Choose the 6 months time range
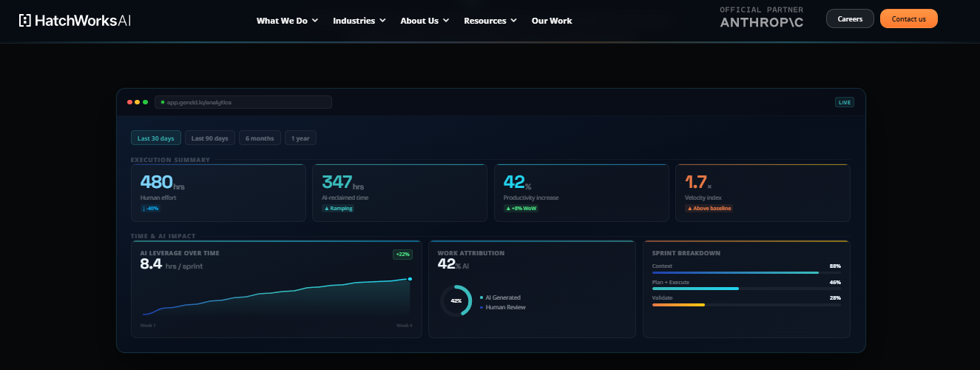980x370 pixels. pyautogui.click(x=260, y=138)
